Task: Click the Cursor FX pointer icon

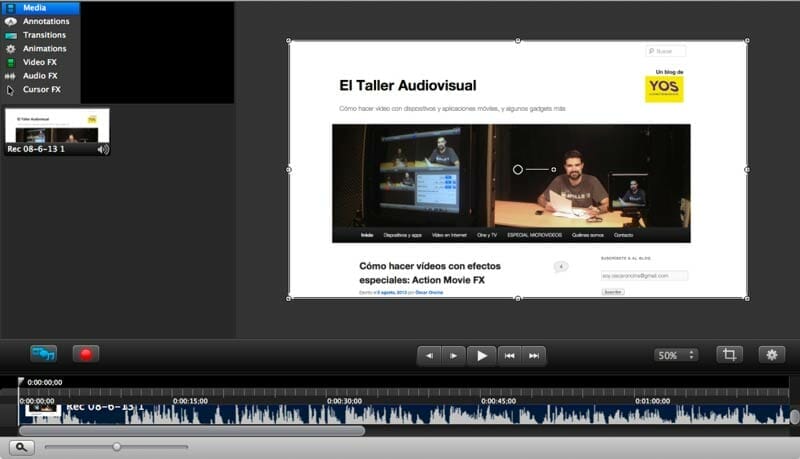Action: pos(10,90)
